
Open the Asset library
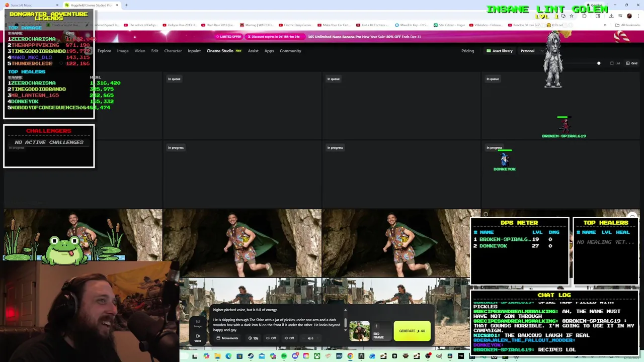point(499,51)
